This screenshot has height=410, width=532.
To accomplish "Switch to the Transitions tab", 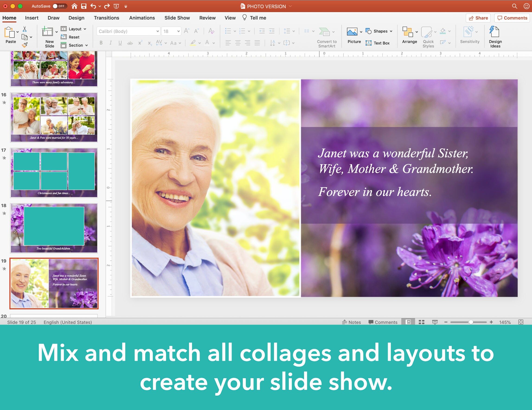I will coord(106,18).
